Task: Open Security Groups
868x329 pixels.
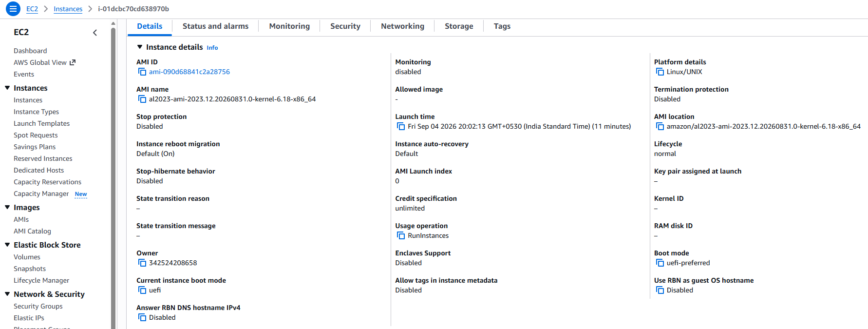Action: point(38,306)
